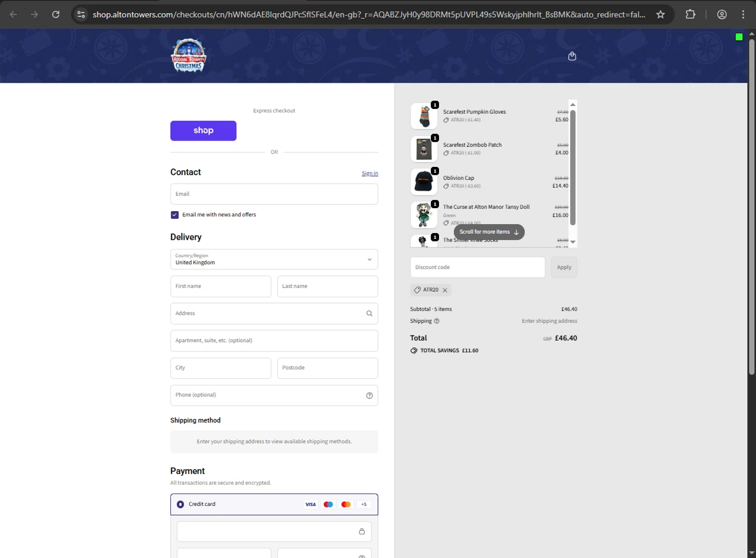Click the Scarefest Zombob Patch thumbnail

pyautogui.click(x=424, y=149)
